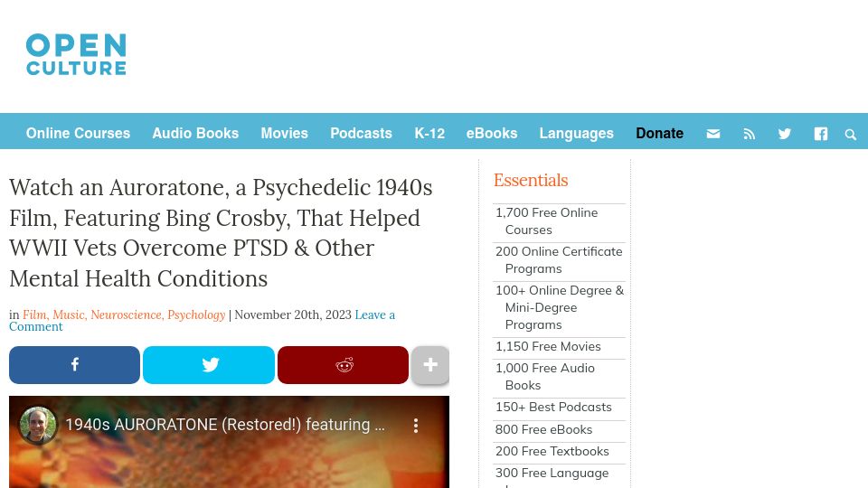Show more sharing options with the plus button
Image resolution: width=868 pixels, height=488 pixels.
point(430,364)
